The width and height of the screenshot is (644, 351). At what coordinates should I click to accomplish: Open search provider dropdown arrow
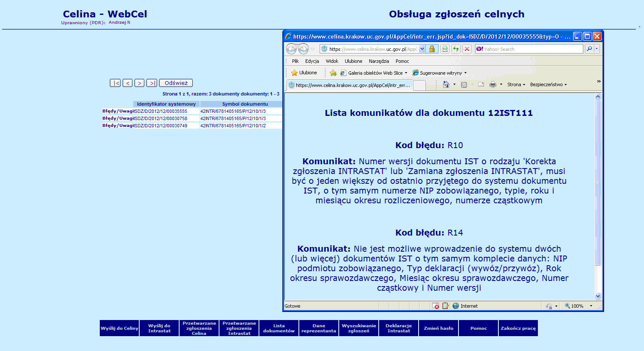[596, 49]
